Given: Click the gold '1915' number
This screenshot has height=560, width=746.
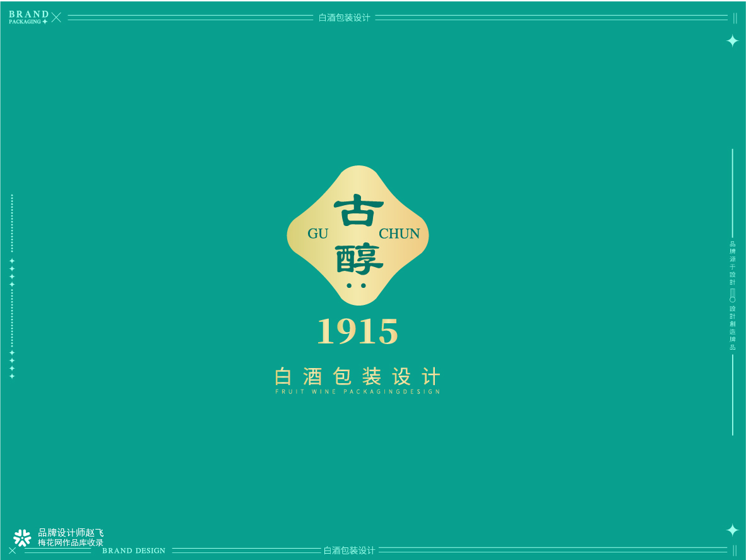Looking at the screenshot, I should pyautogui.click(x=357, y=331).
